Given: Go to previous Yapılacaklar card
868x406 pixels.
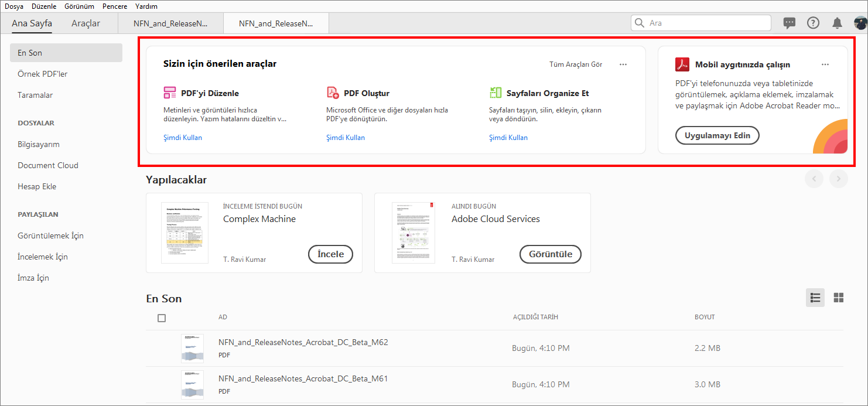Looking at the screenshot, I should pyautogui.click(x=814, y=179).
